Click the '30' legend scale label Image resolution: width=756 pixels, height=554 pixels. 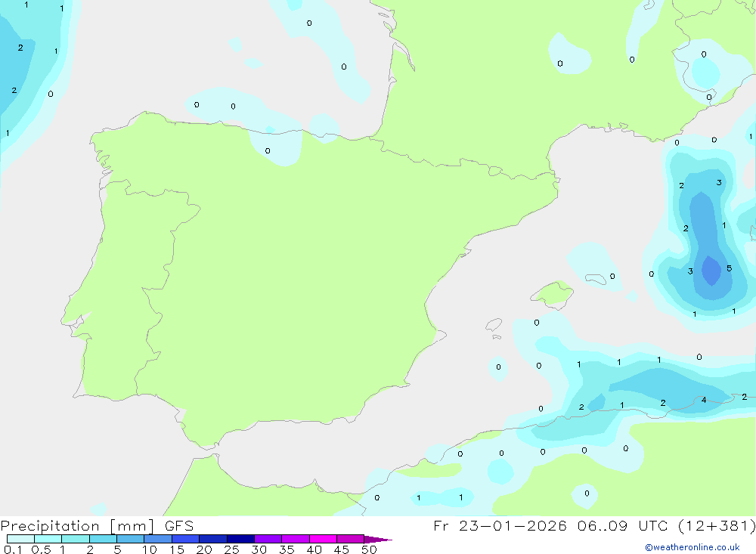(x=259, y=549)
